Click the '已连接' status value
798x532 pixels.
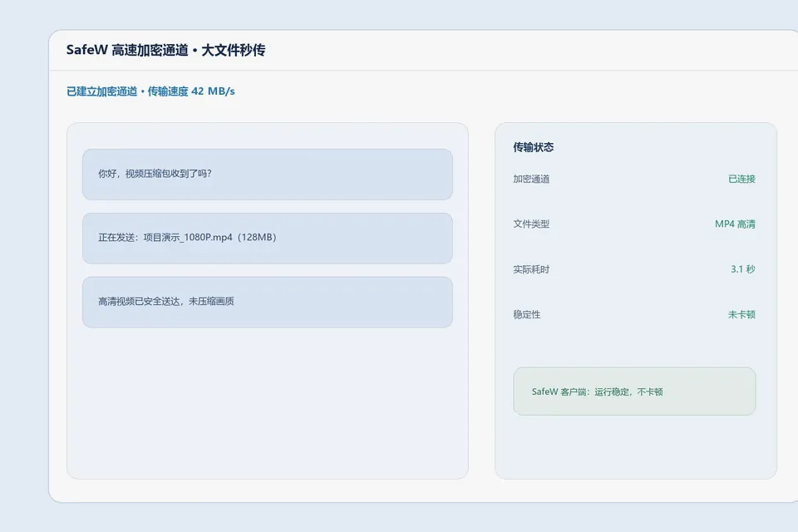(x=741, y=179)
